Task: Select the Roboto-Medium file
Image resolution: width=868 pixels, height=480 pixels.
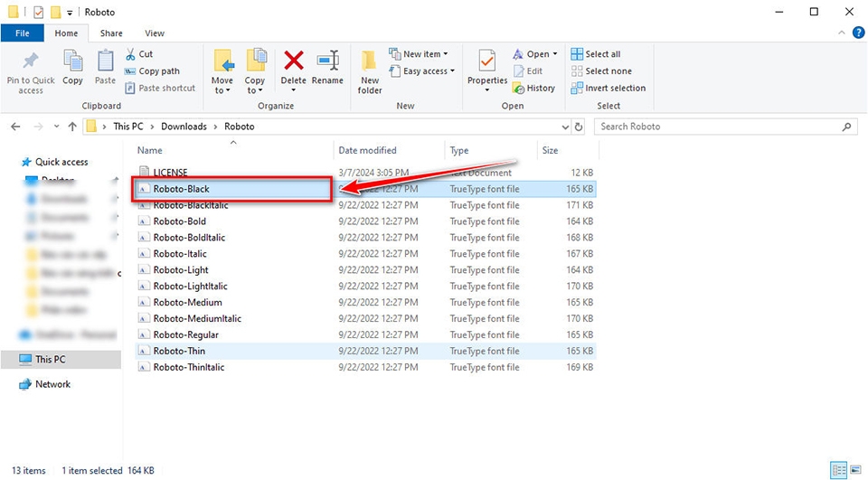Action: coord(365,302)
